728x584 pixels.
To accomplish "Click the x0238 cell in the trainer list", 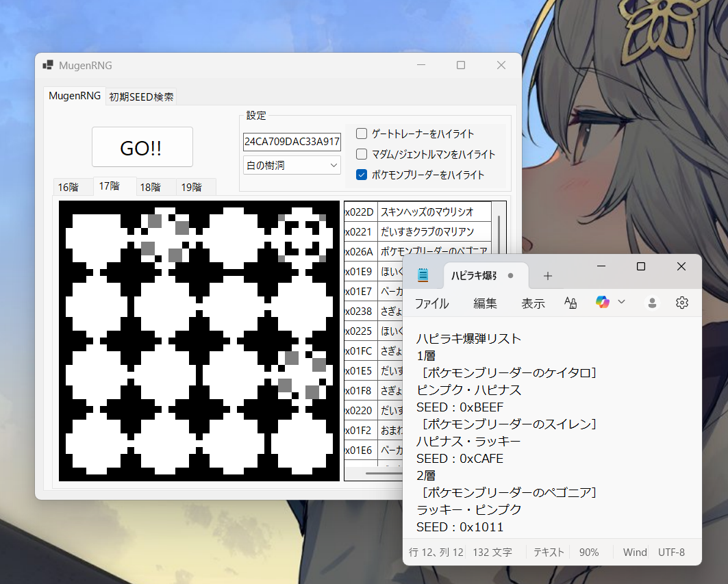I will [x=361, y=312].
